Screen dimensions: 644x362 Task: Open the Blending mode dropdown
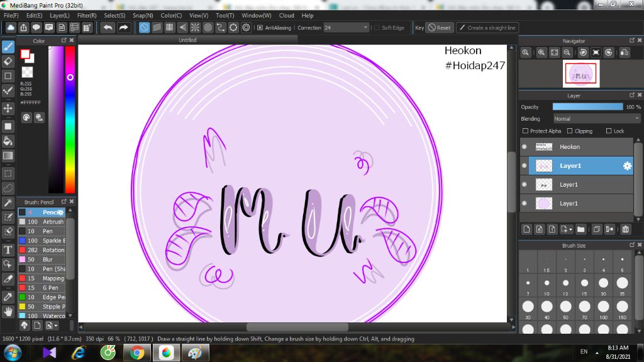[596, 119]
